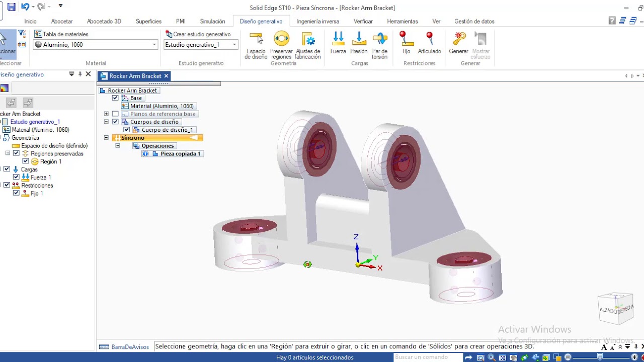Open the Diseño generativo panel options arrow
Screen dimensions: 644x362
[x=71, y=74]
